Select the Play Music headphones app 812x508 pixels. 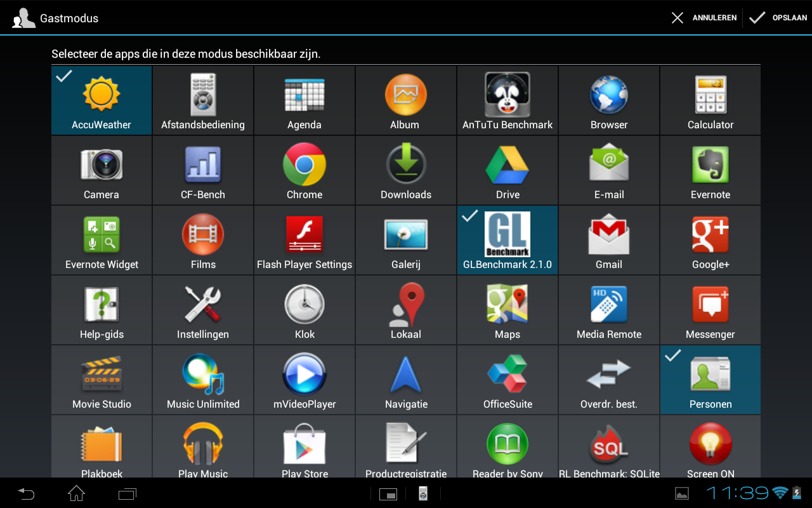coord(203,446)
